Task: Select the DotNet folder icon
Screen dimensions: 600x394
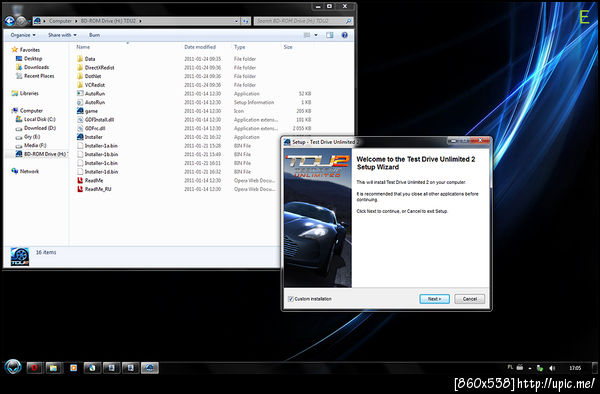Action: click(x=80, y=76)
